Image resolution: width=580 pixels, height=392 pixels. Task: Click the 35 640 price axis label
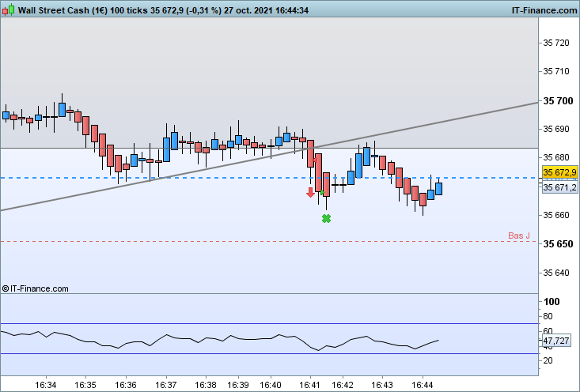(x=556, y=273)
